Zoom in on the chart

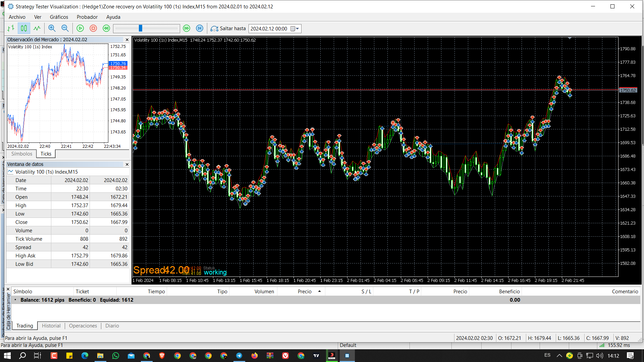coord(52,28)
